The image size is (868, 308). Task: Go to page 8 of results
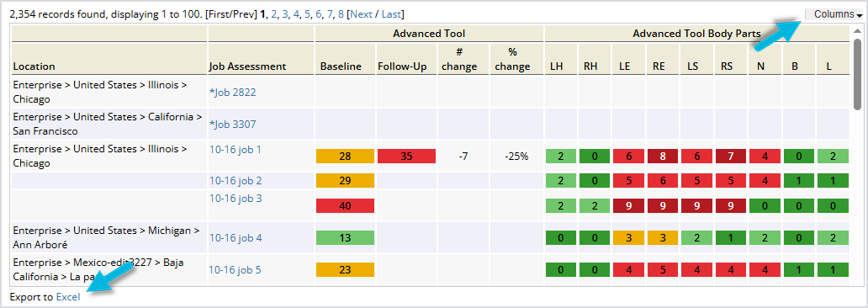pyautogui.click(x=341, y=14)
